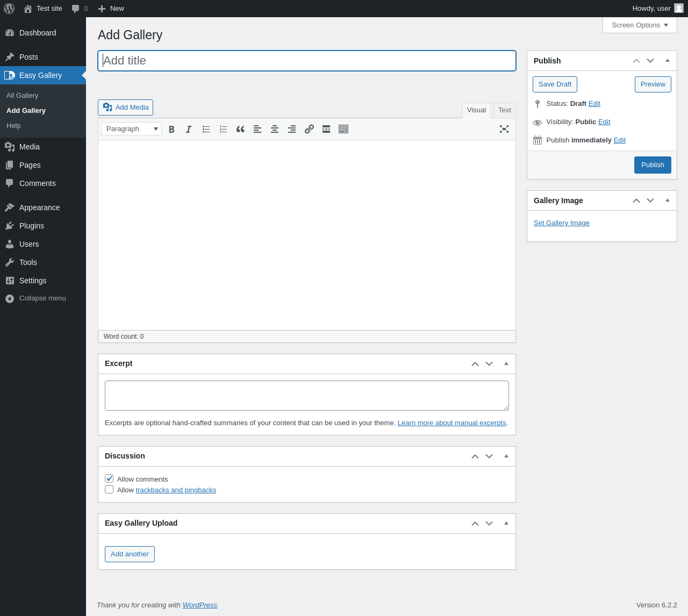Align text right
The width and height of the screenshot is (688, 616).
[x=292, y=129]
